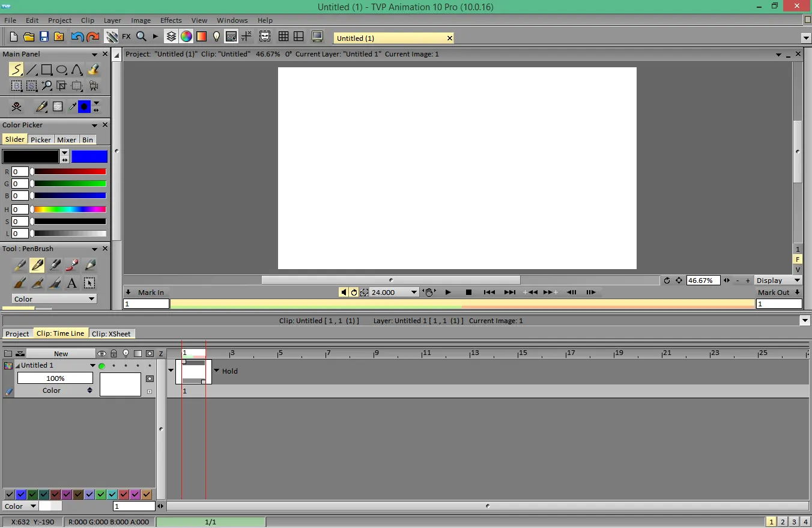Adjust the red R color slider
Screen dimensions: 812x528
coord(69,172)
